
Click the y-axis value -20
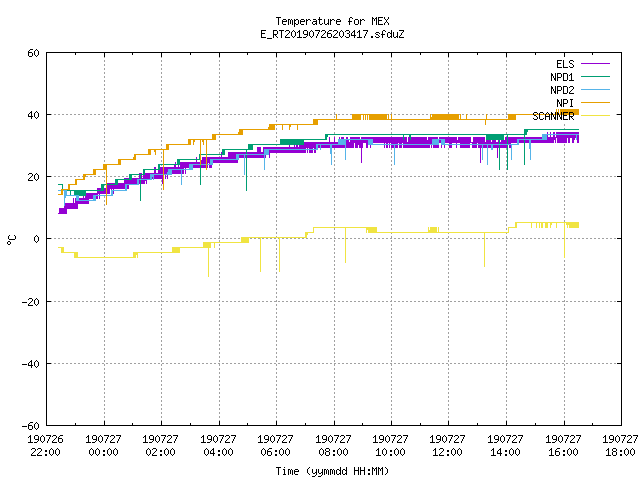point(31,302)
